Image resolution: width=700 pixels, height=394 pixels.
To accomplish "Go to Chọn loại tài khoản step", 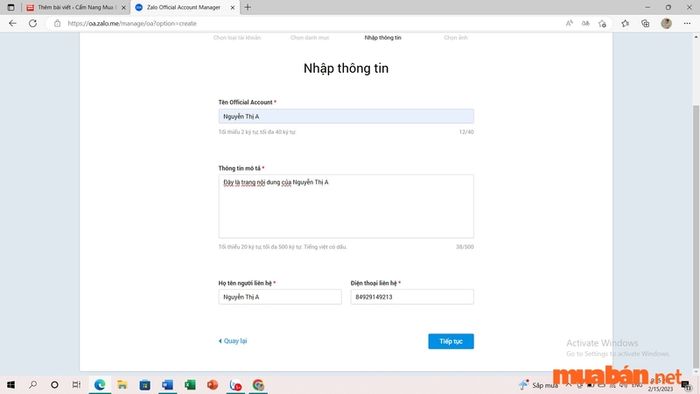I will click(237, 37).
